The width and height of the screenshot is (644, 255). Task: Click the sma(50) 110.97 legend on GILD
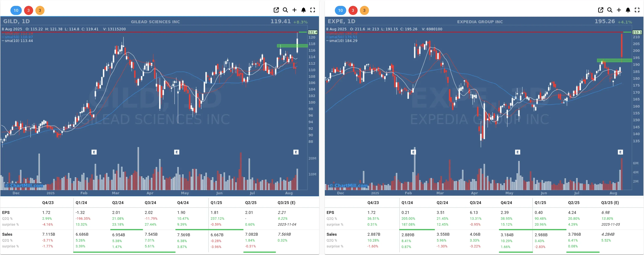point(17,37)
